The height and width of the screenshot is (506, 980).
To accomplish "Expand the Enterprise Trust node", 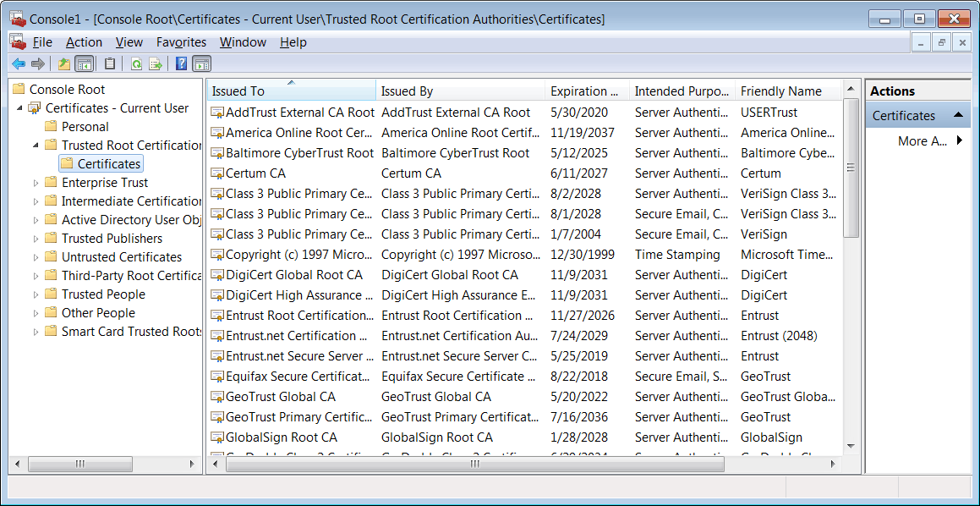I will click(36, 183).
